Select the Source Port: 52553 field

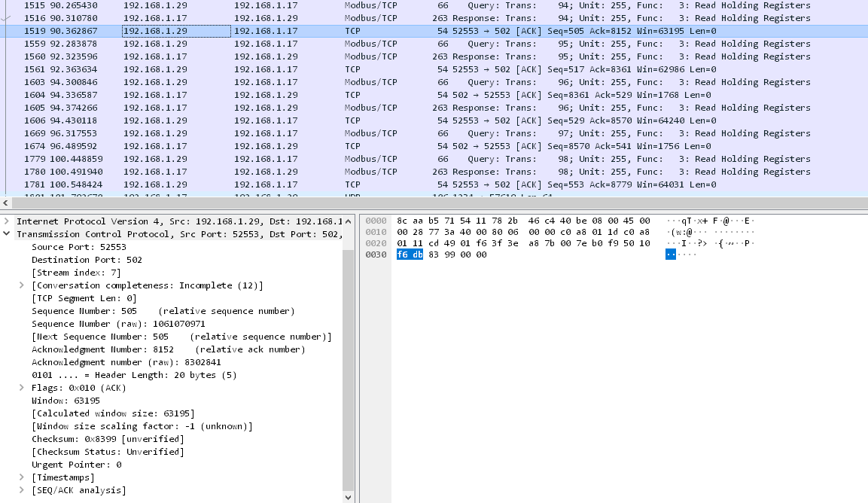point(78,247)
